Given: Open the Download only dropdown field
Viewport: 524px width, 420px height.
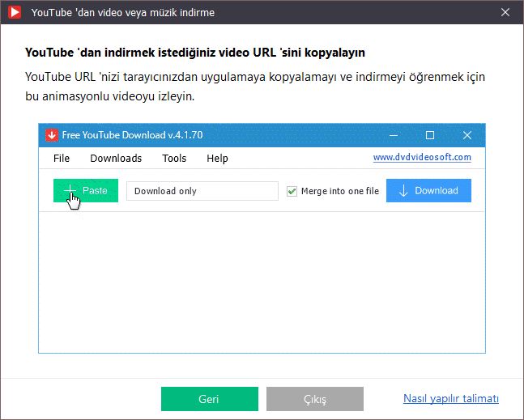Looking at the screenshot, I should (202, 191).
